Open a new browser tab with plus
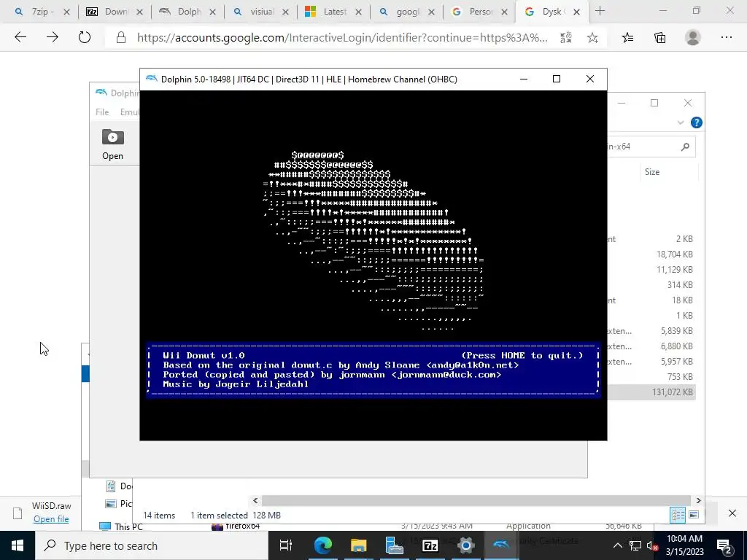The image size is (747, 560). coord(600,12)
